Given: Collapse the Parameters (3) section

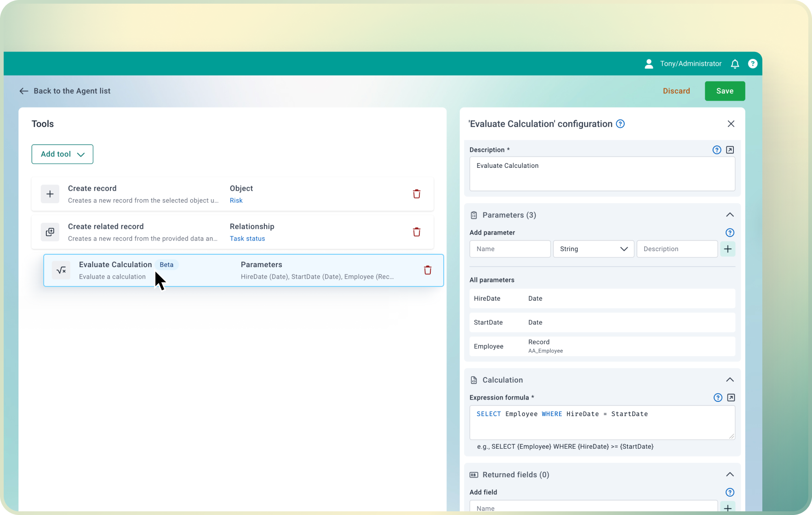Looking at the screenshot, I should (x=729, y=215).
